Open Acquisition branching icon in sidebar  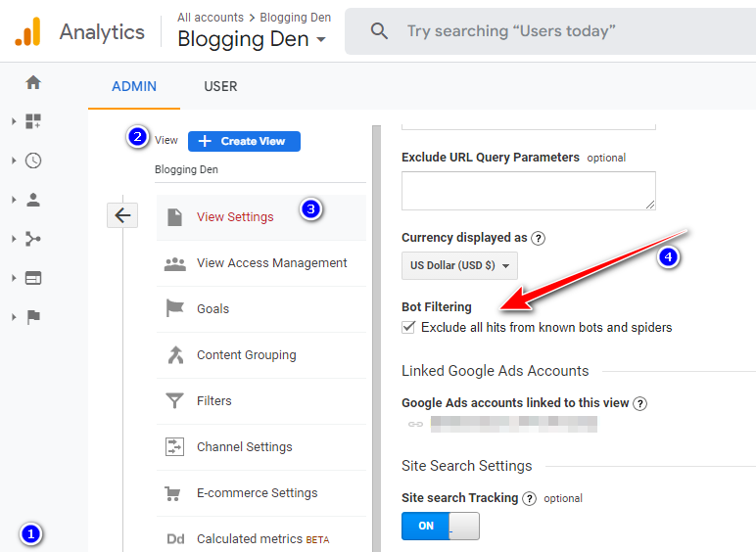coord(33,239)
